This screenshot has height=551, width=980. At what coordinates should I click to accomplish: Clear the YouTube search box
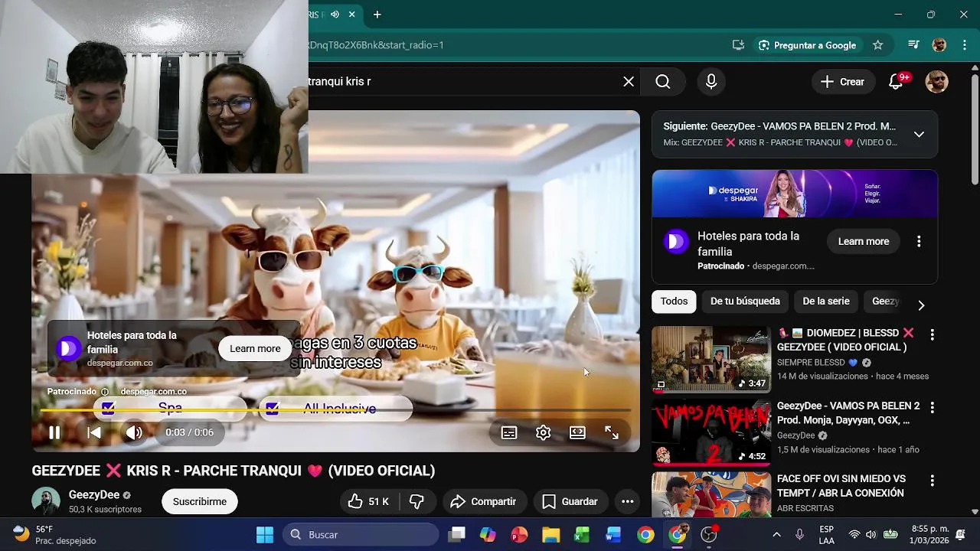(629, 81)
